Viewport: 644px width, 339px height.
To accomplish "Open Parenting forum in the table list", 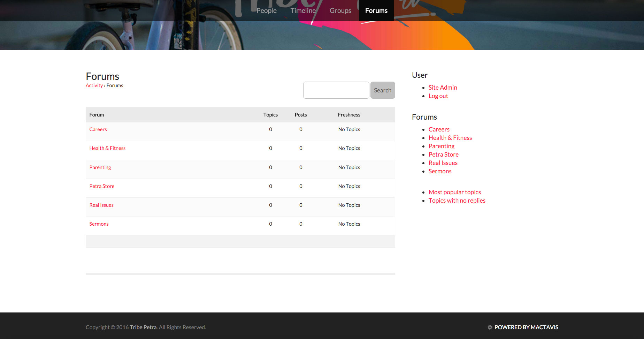I will tap(100, 167).
